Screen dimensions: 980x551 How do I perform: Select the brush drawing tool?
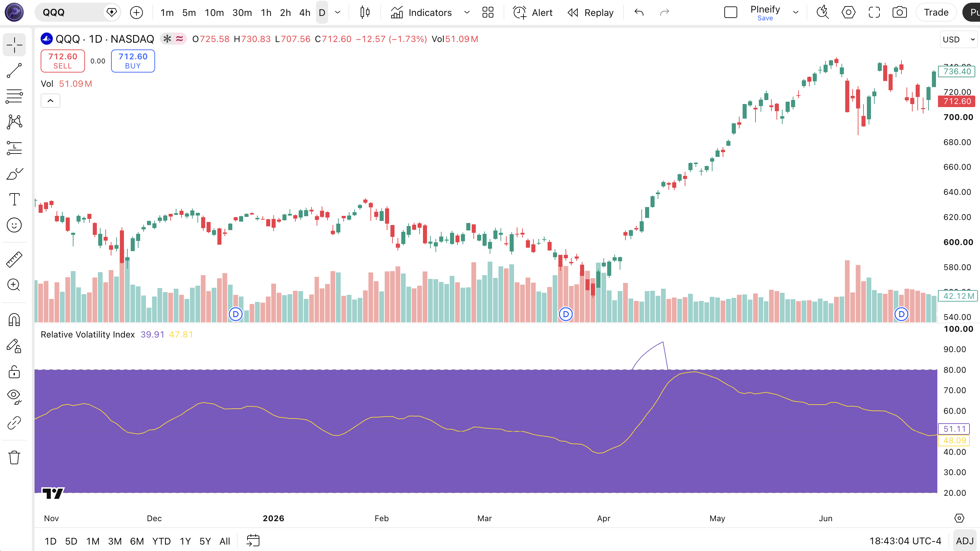coord(14,174)
